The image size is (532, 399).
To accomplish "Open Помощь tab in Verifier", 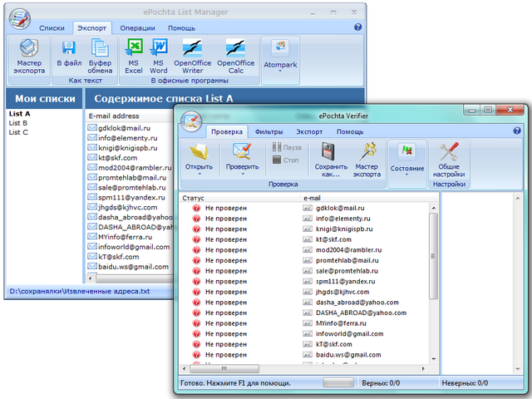I will coord(350,131).
